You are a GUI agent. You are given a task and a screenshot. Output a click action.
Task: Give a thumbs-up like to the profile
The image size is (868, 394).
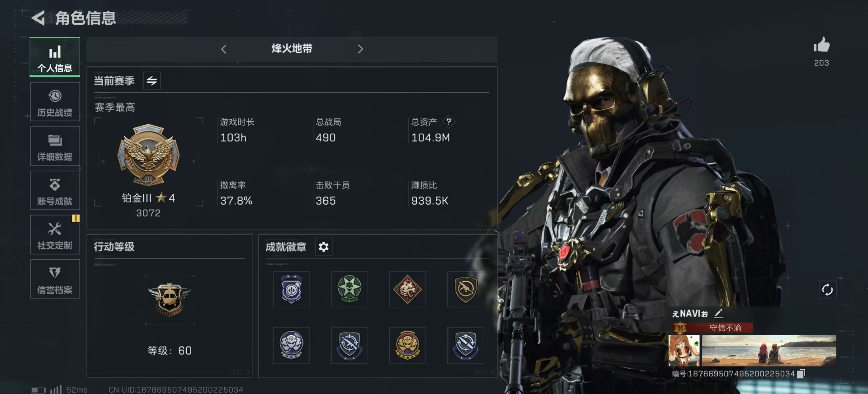point(821,45)
